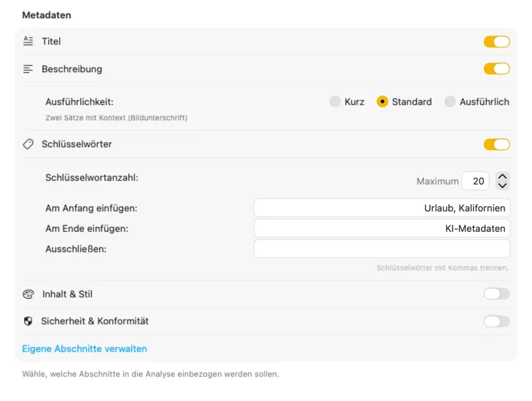Decrease keyword maximum with stepper down arrow
This screenshot has width=532, height=401.
pos(502,185)
